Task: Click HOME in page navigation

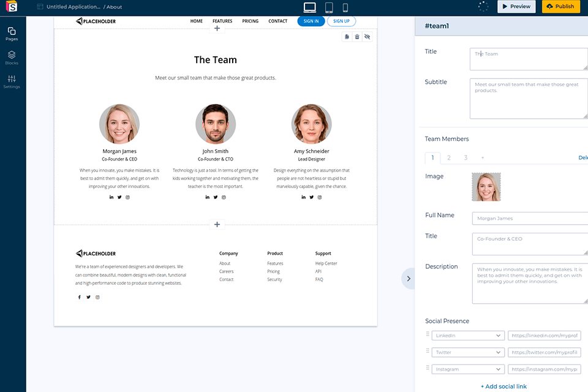Action: (x=197, y=21)
